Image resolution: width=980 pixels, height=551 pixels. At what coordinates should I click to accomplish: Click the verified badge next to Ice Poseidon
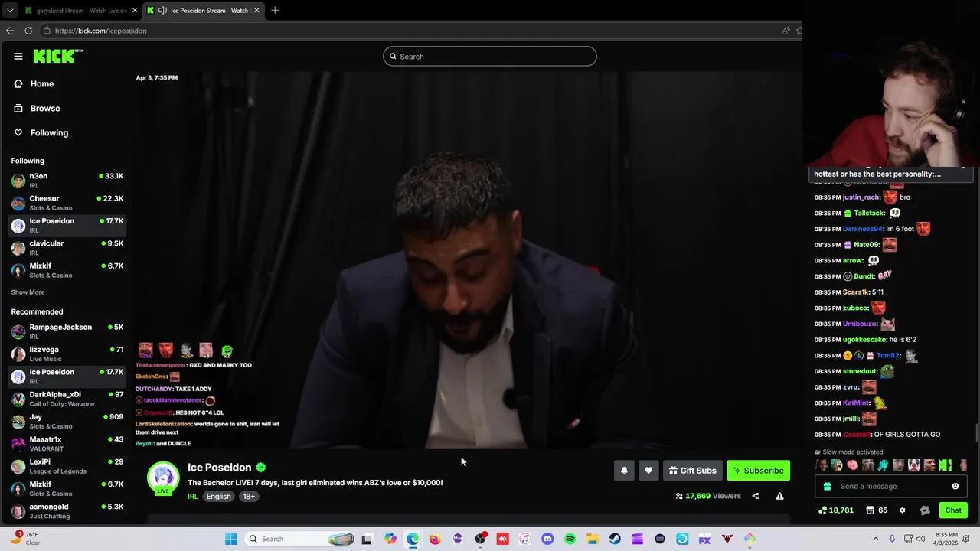click(x=261, y=468)
